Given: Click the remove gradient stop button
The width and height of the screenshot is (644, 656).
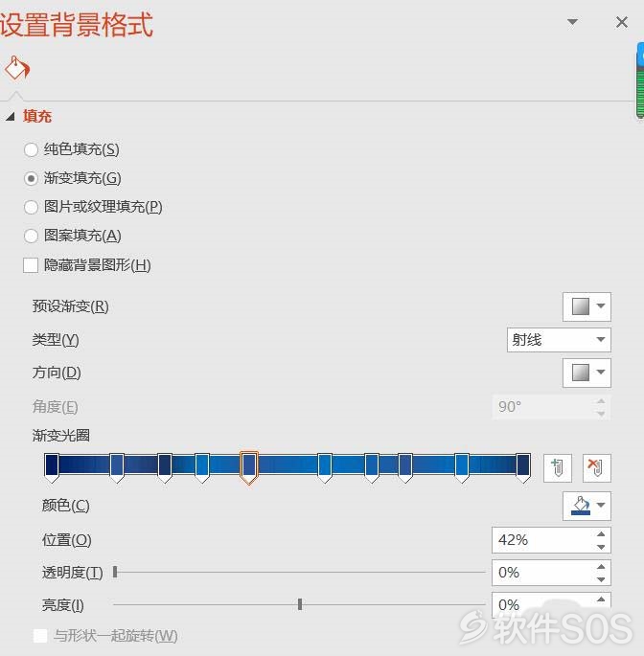Looking at the screenshot, I should [x=596, y=467].
